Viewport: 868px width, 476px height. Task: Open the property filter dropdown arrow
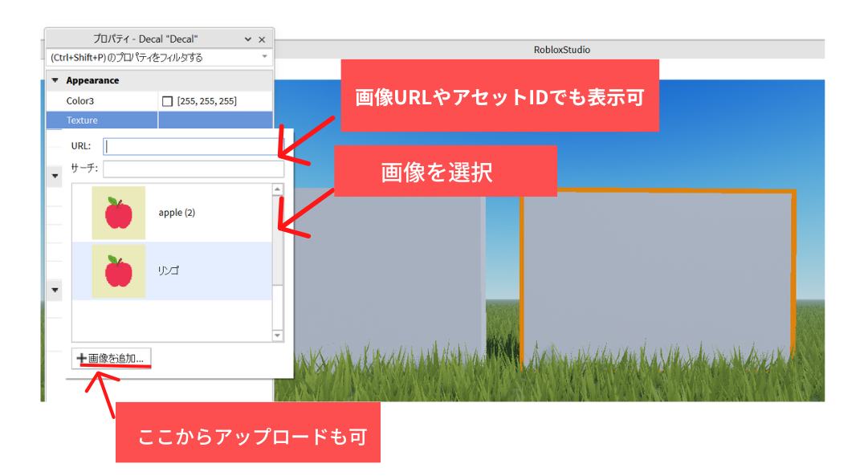click(264, 57)
